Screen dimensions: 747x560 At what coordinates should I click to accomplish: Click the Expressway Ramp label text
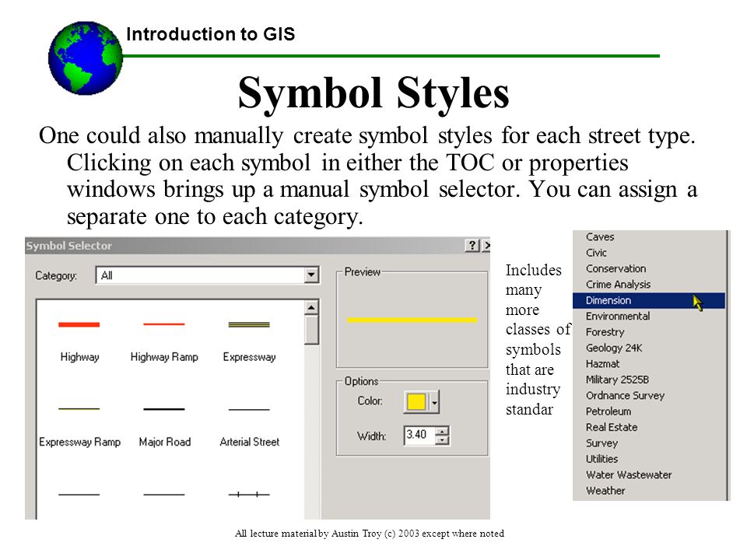[79, 442]
